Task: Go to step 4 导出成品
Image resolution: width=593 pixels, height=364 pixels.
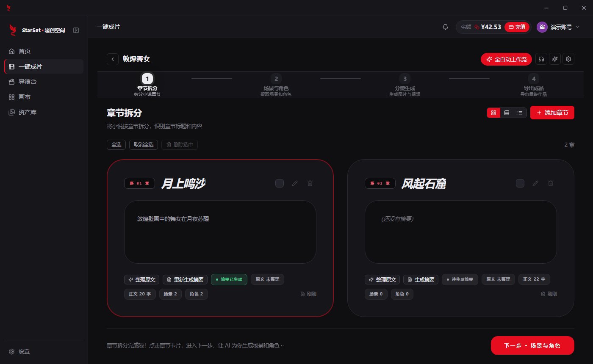Action: [533, 85]
